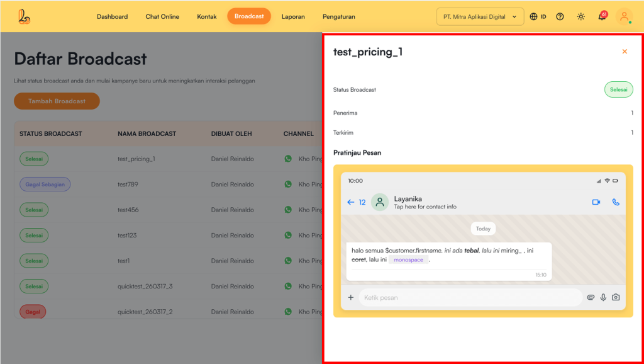Viewport: 644px width, 364px height.
Task: Open the Laporan menu item
Action: click(293, 16)
